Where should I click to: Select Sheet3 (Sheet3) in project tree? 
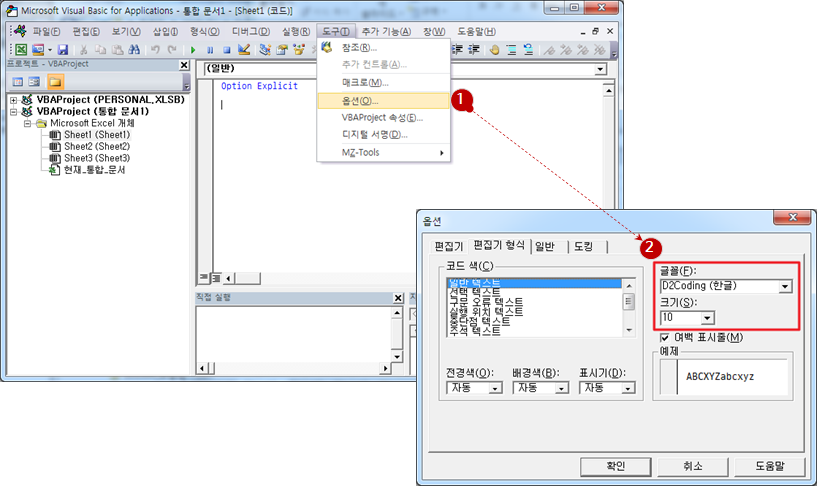click(97, 158)
